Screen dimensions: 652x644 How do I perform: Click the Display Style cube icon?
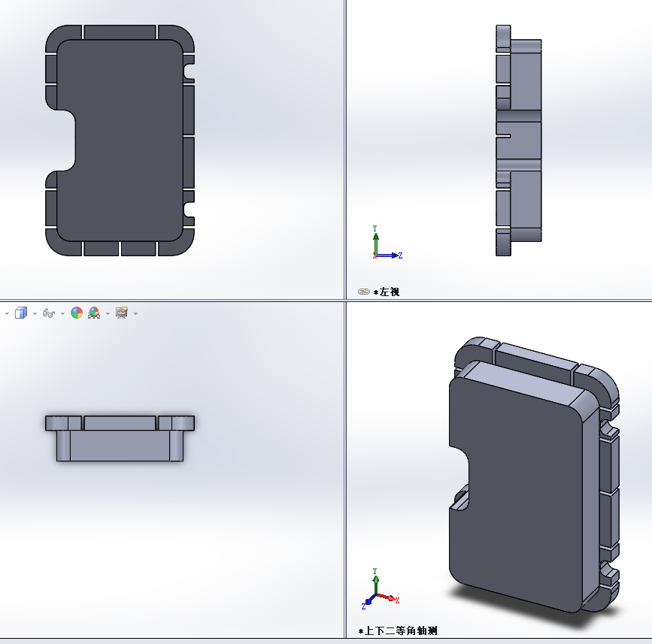point(21,313)
